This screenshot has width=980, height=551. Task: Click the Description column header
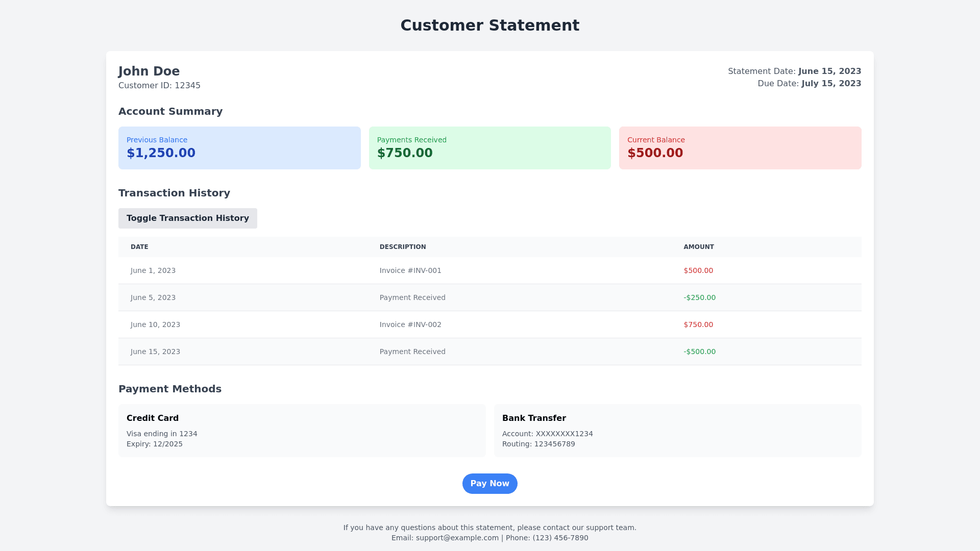pyautogui.click(x=403, y=247)
